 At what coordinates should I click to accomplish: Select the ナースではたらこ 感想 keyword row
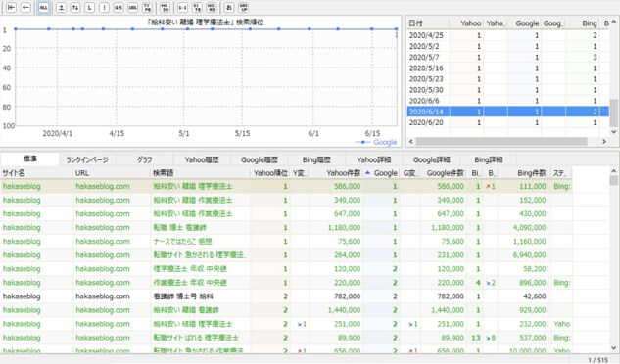(x=286, y=241)
